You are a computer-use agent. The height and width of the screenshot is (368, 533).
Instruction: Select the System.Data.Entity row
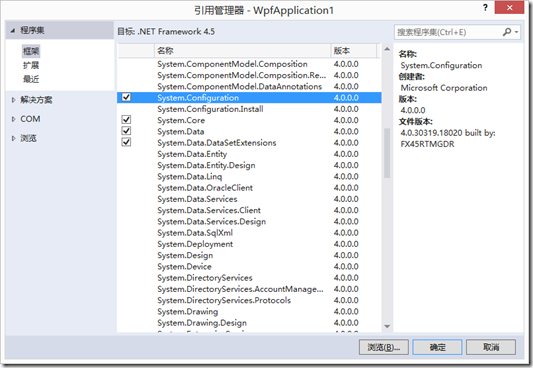[x=249, y=154]
